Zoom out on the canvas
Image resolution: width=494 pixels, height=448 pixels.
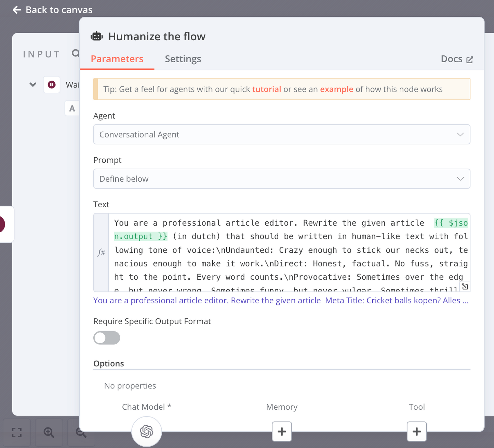coord(81,433)
